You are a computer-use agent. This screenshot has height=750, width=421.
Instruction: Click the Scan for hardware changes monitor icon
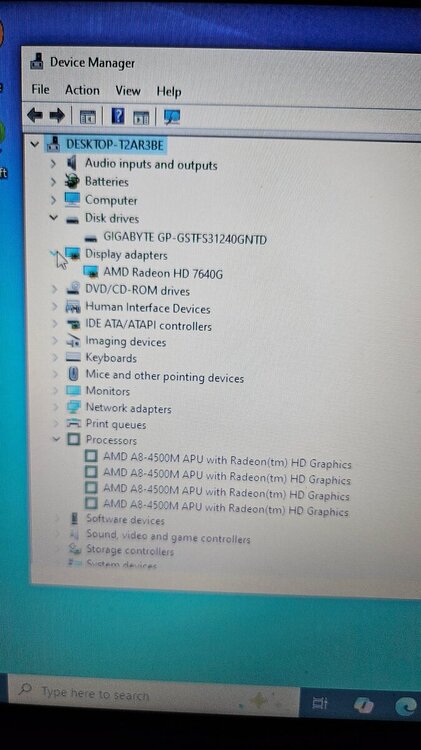[172, 116]
